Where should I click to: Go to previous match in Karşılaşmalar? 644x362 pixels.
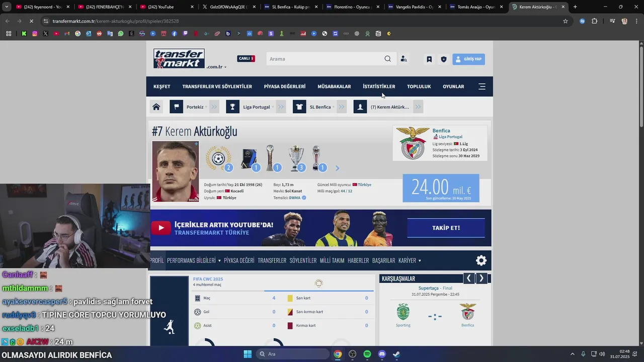468,279
